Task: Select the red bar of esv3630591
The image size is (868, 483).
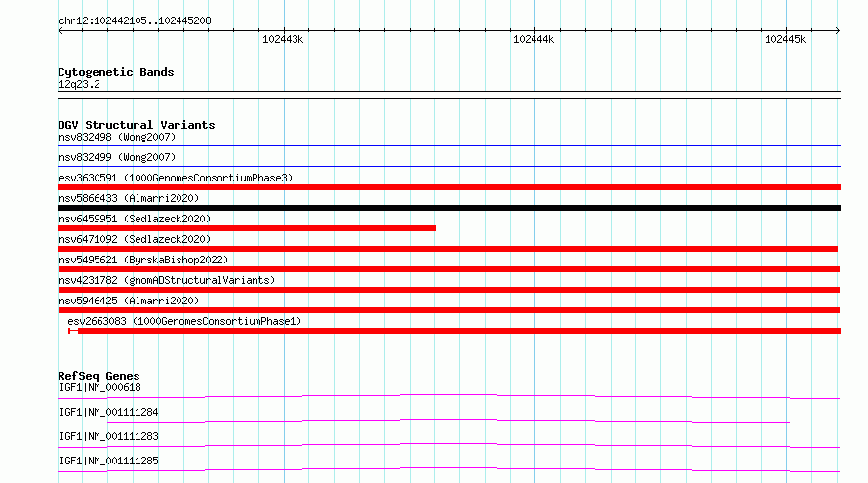Action: coord(449,187)
